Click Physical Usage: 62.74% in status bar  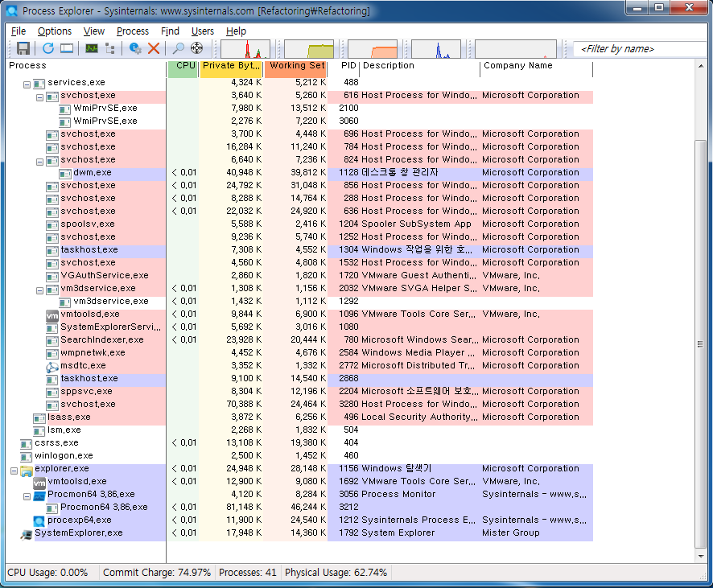pyautogui.click(x=336, y=573)
